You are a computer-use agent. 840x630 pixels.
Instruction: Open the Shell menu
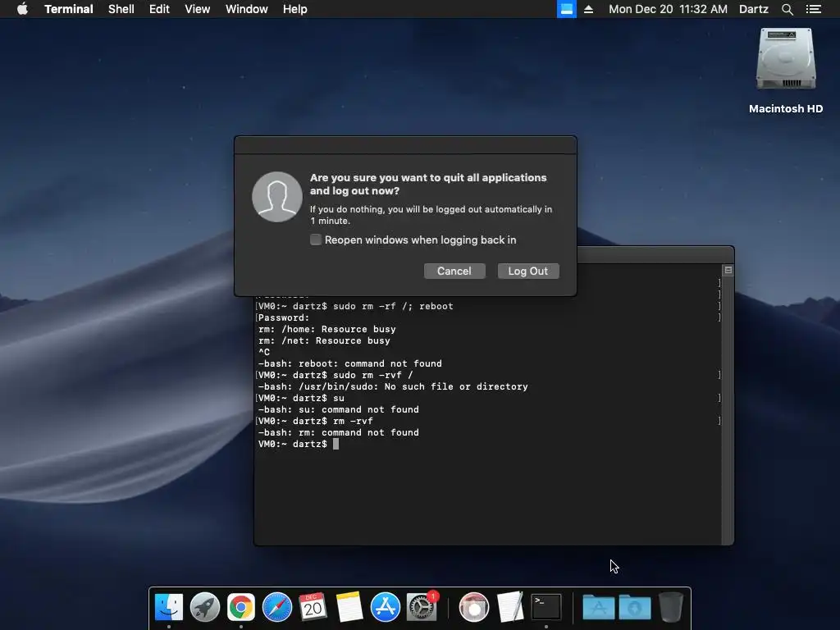tap(121, 9)
